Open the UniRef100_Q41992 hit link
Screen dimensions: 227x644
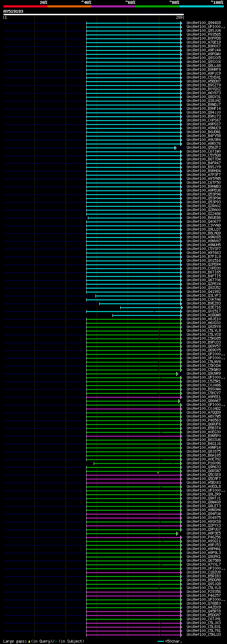coord(204,292)
